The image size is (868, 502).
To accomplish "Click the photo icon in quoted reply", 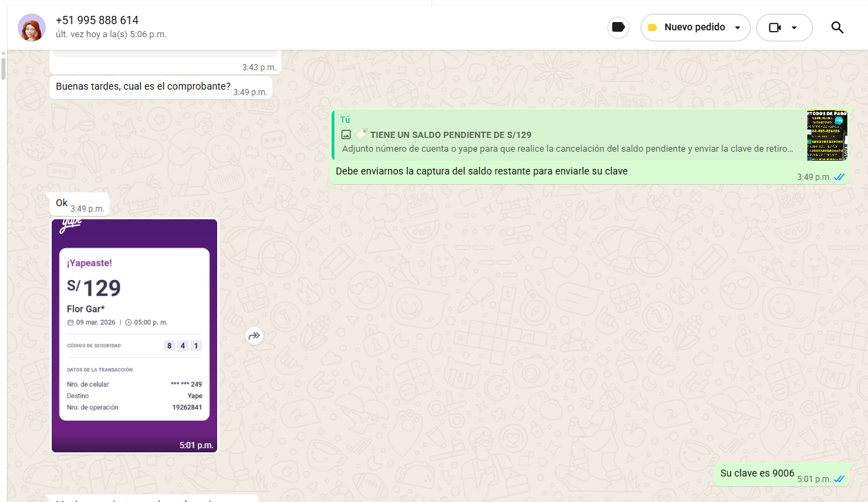I will [x=346, y=135].
